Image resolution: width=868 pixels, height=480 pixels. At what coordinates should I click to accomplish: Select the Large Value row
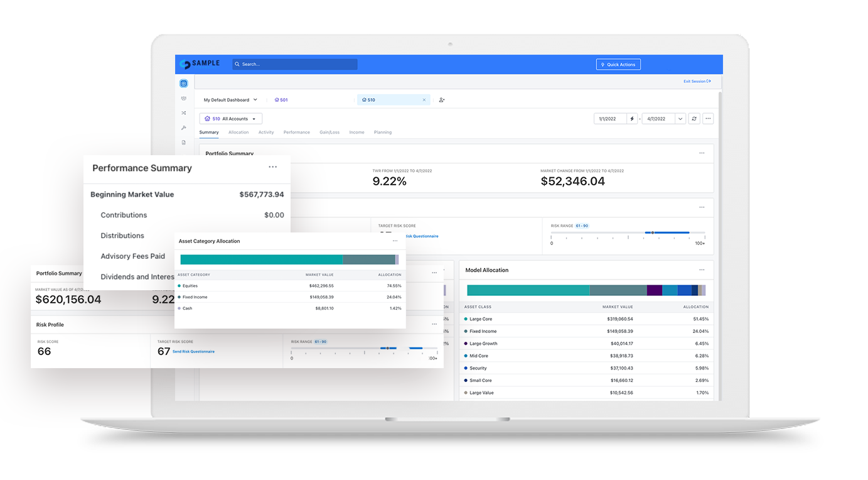(586, 393)
